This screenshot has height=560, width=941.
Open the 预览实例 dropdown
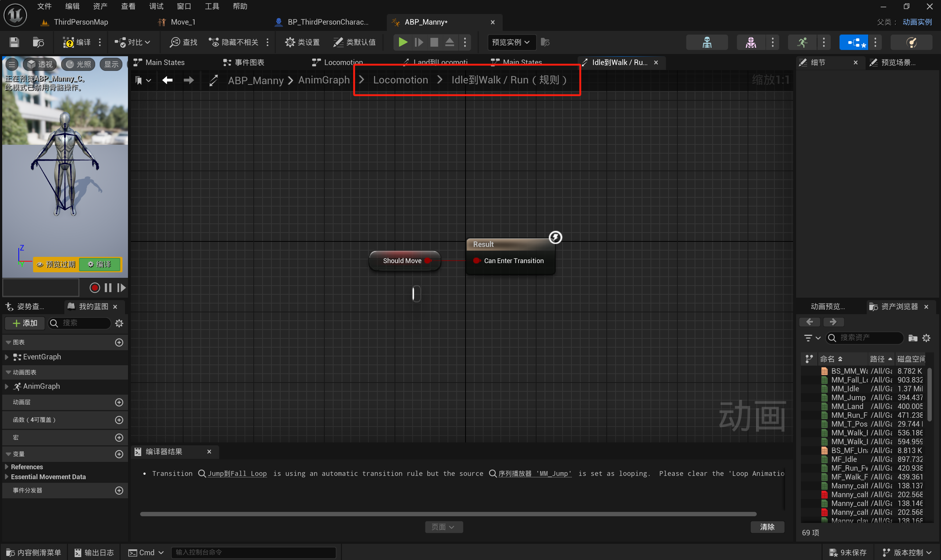(510, 42)
